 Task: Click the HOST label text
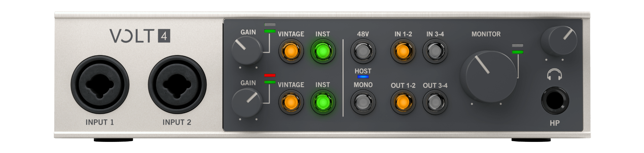(363, 71)
